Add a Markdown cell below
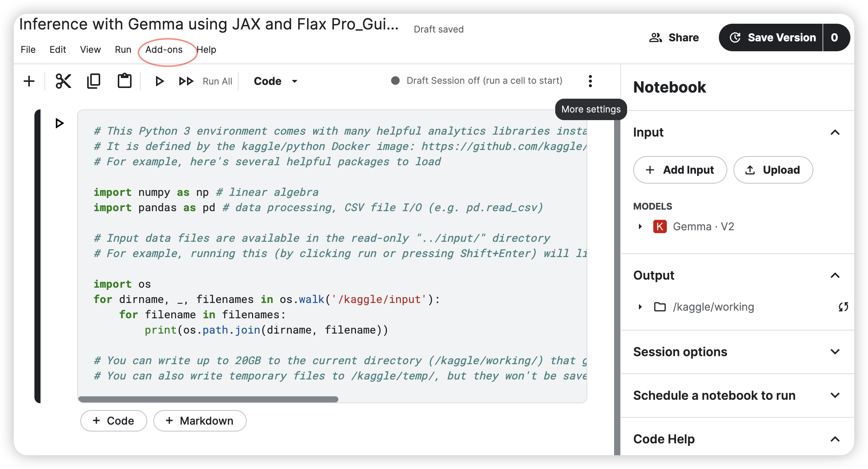This screenshot has height=469, width=868. (x=200, y=421)
